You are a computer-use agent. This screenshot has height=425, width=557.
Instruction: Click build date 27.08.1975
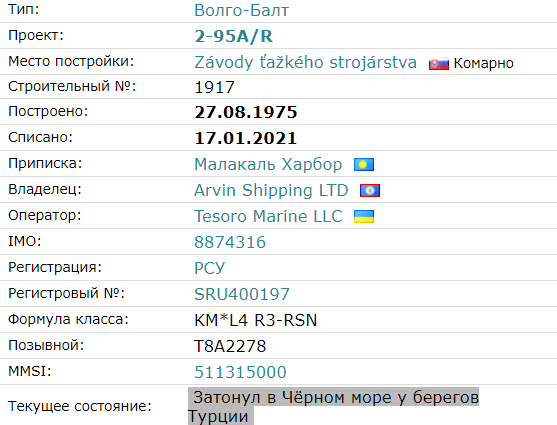point(246,113)
